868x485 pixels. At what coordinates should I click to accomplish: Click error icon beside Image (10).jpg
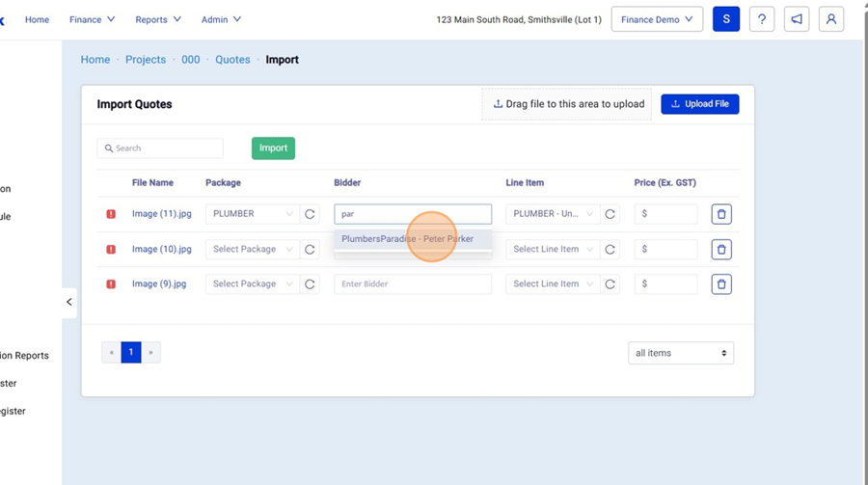tap(111, 250)
